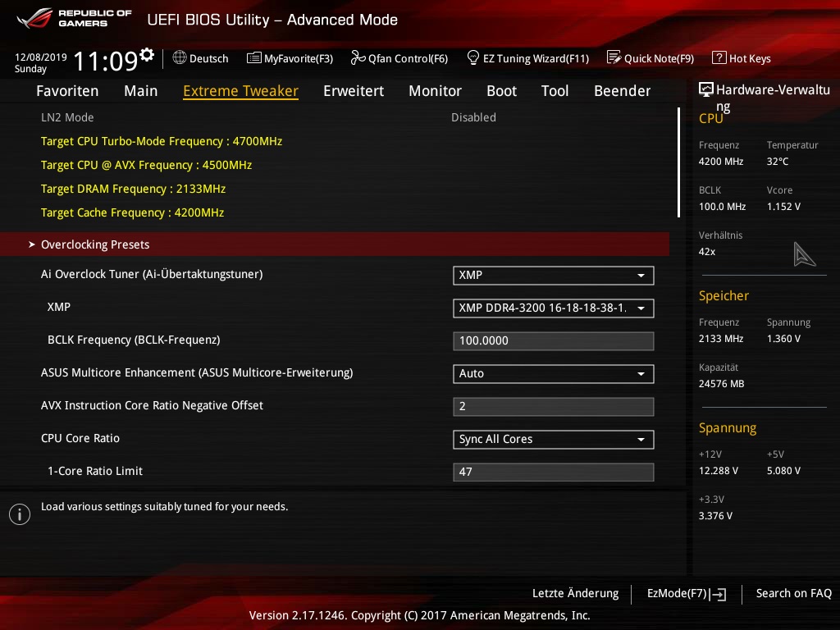Click Target Cache Frequency text
Viewport: 840px width, 630px height.
coord(132,212)
